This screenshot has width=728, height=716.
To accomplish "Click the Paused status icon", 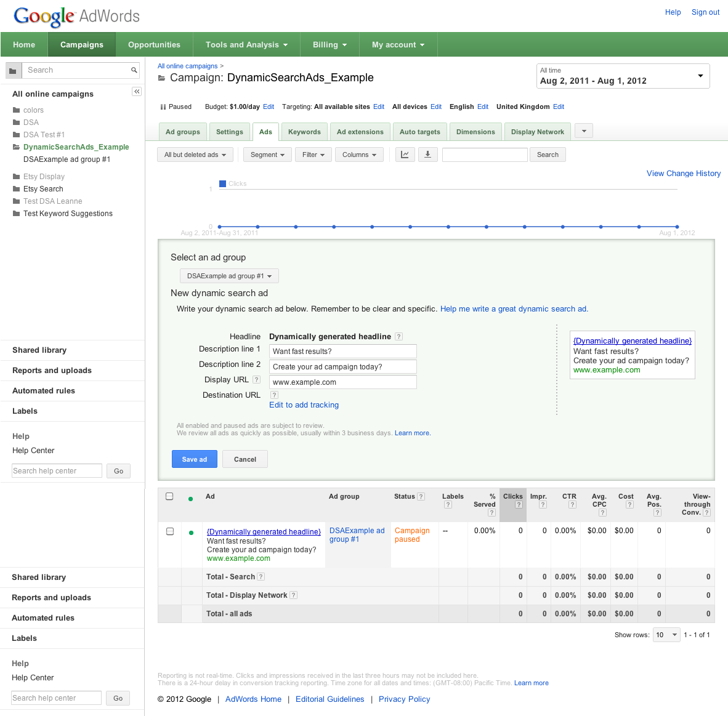I will click(x=163, y=107).
